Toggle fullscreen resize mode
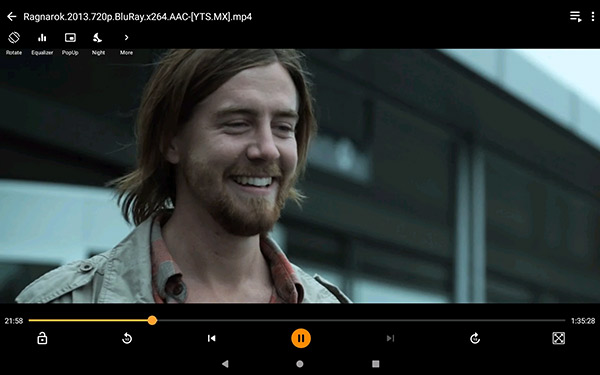This screenshot has height=375, width=600. point(559,338)
